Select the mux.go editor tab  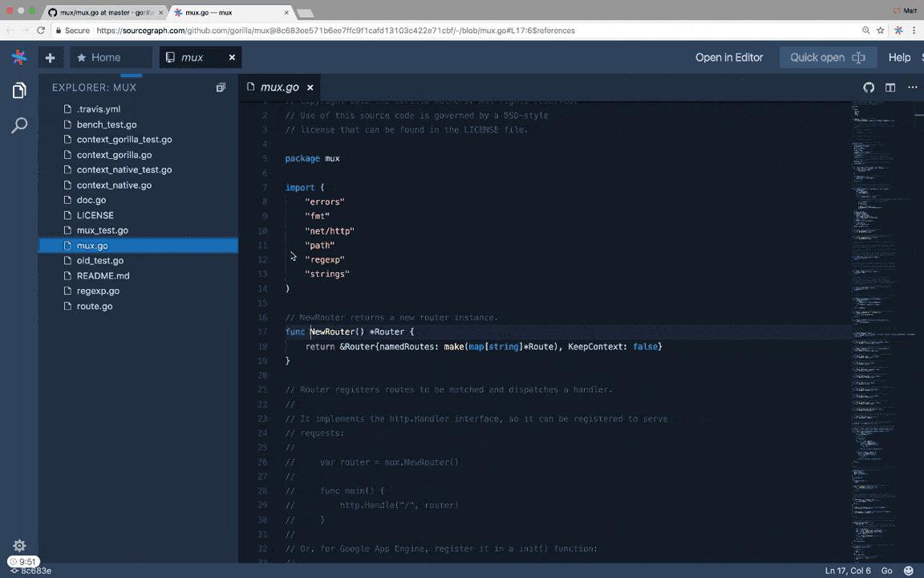[279, 87]
